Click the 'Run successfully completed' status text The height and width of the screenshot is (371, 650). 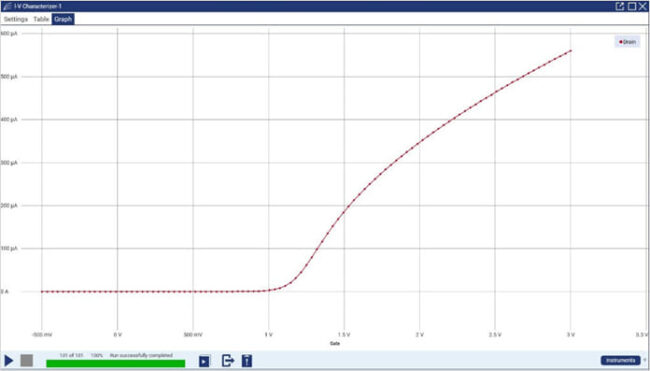tap(141, 355)
